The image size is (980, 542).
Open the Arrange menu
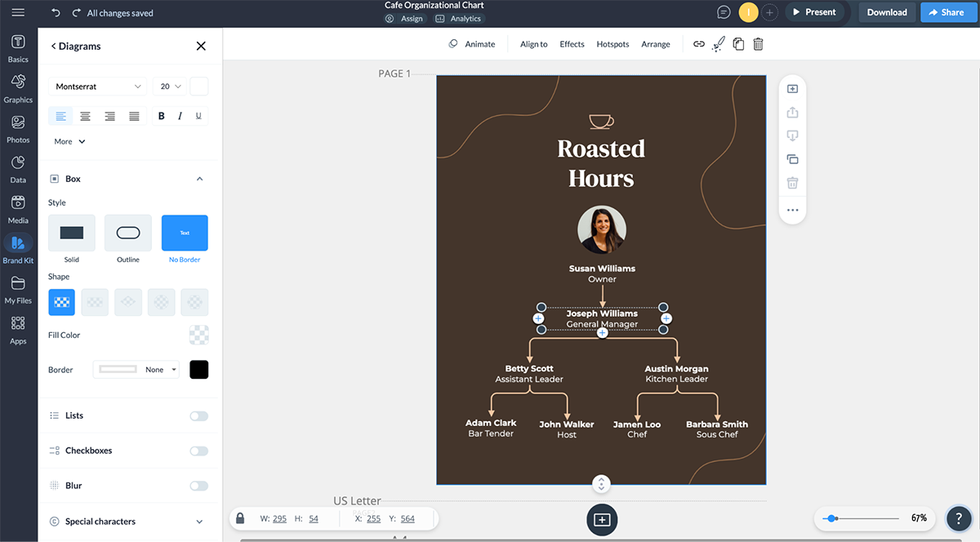click(x=655, y=44)
